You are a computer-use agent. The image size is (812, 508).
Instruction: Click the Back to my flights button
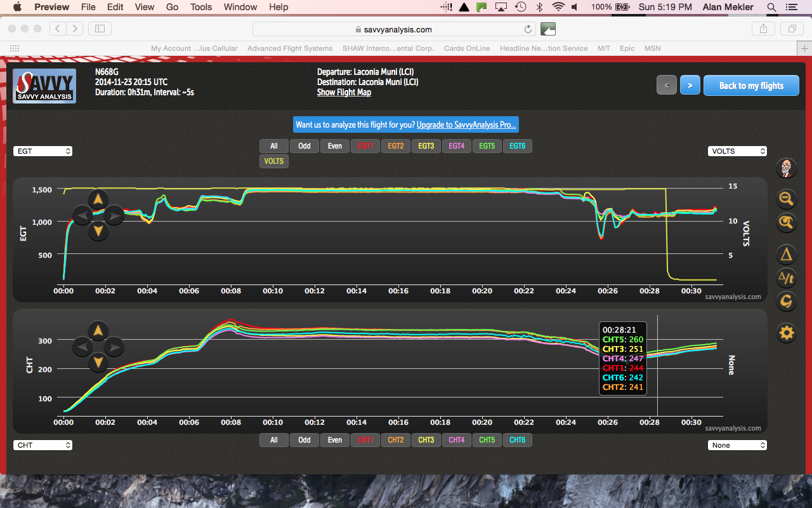click(751, 85)
